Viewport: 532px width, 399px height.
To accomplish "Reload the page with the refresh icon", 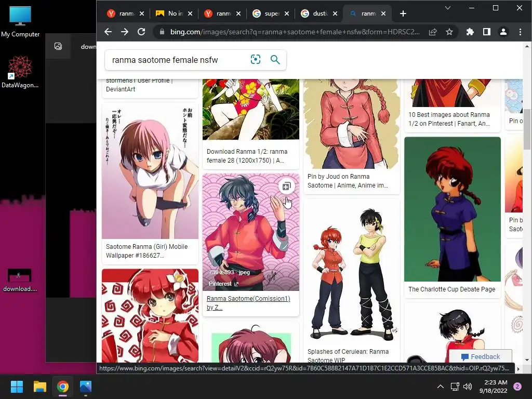I will [141, 32].
